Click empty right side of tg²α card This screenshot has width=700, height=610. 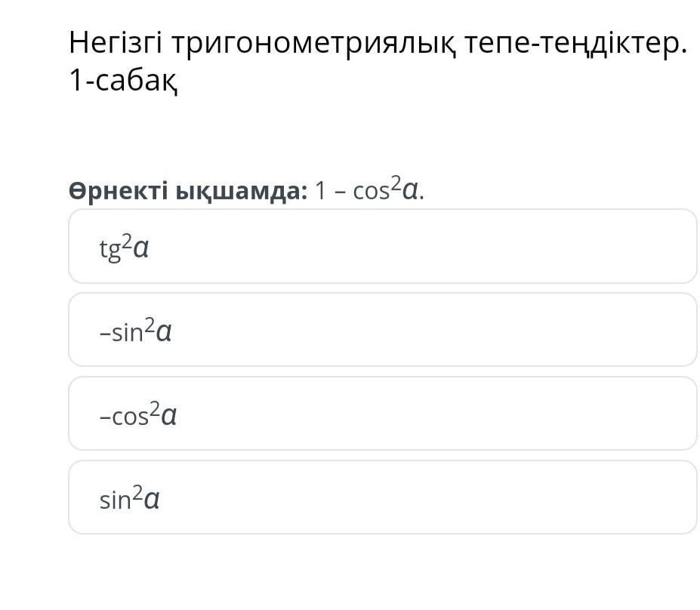coord(589,247)
